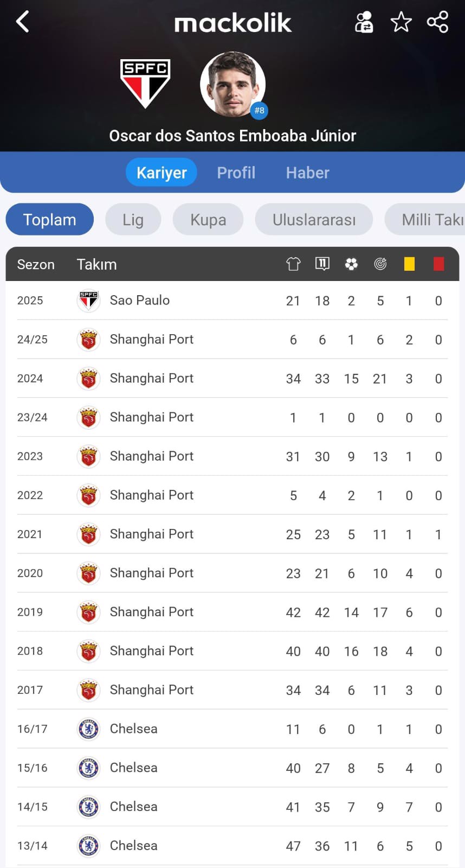465x868 pixels.
Task: Tap the share icon
Action: pyautogui.click(x=437, y=22)
